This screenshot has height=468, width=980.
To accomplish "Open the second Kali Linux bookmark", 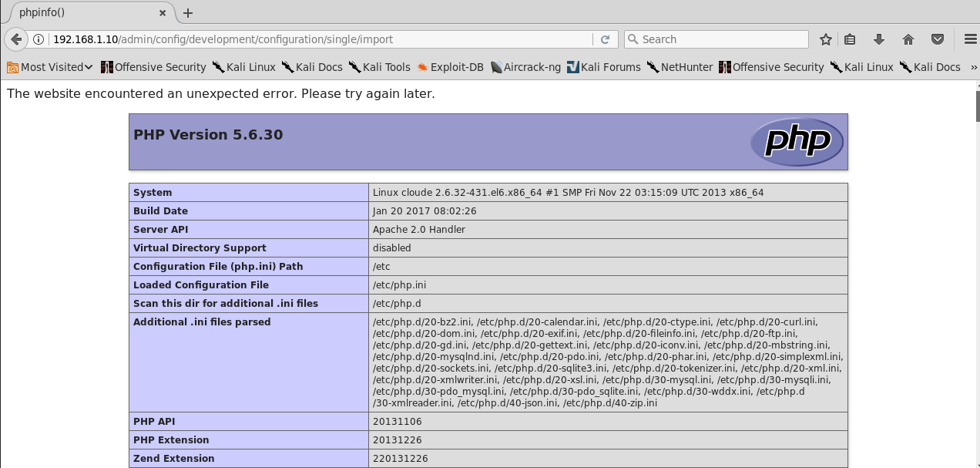I will [862, 67].
